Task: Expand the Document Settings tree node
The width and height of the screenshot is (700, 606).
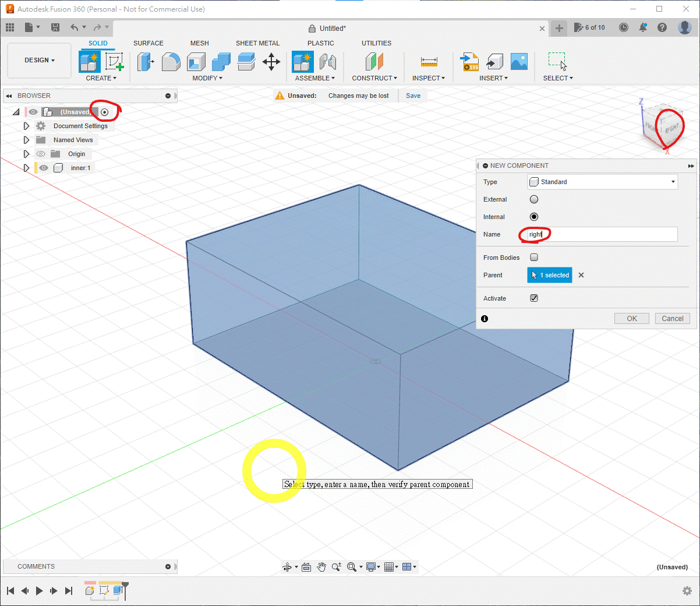Action: coord(26,126)
